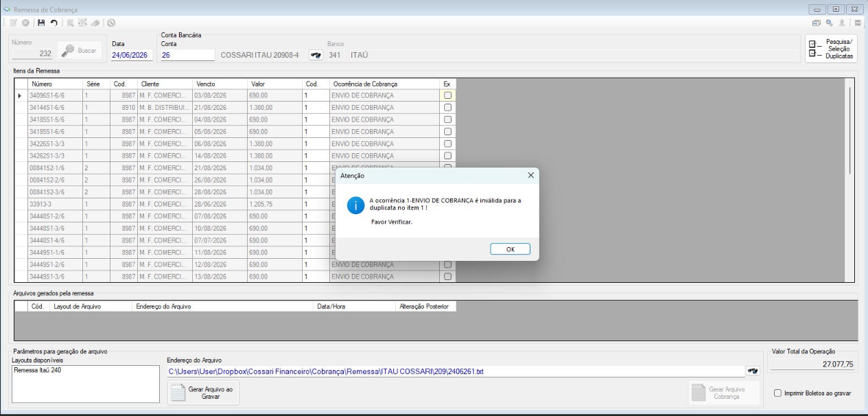The width and height of the screenshot is (868, 416).
Task: Click the cascading windows icon at top right
Action: [x=817, y=23]
